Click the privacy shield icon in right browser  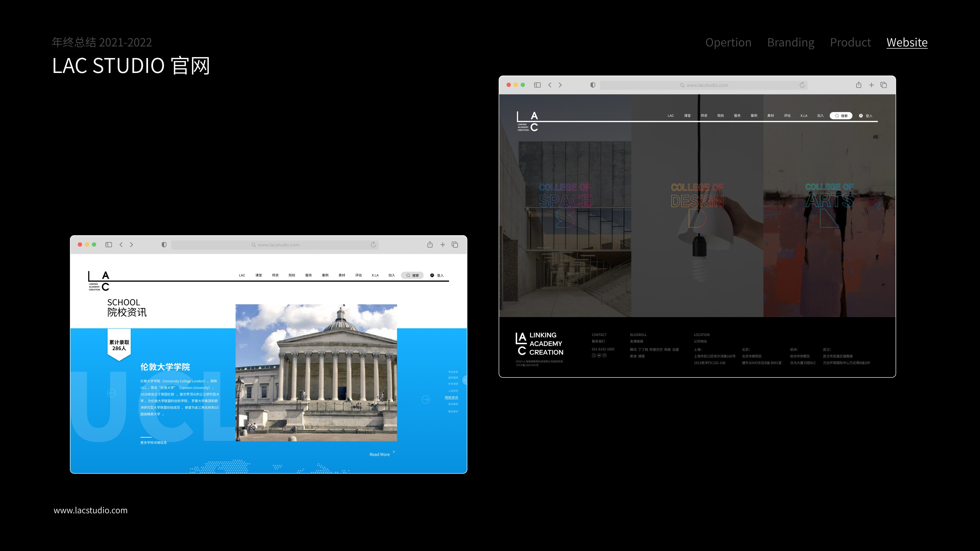click(x=593, y=85)
